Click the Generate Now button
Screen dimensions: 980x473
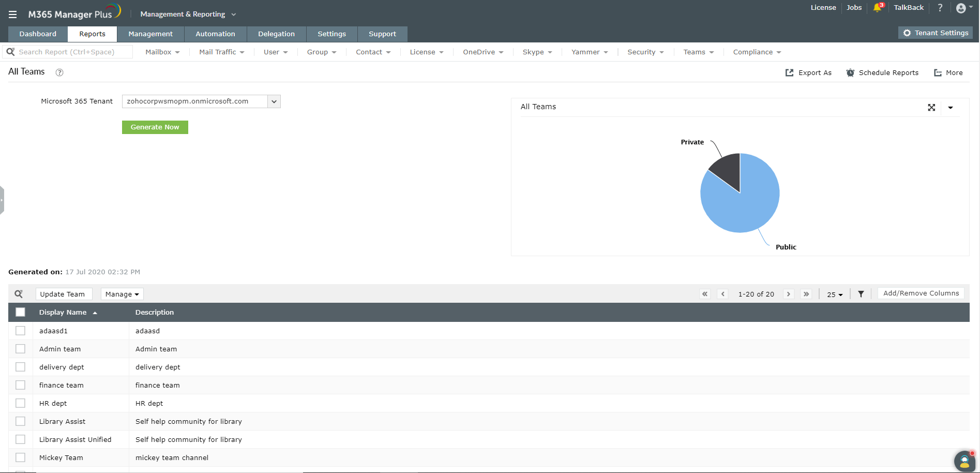(155, 127)
